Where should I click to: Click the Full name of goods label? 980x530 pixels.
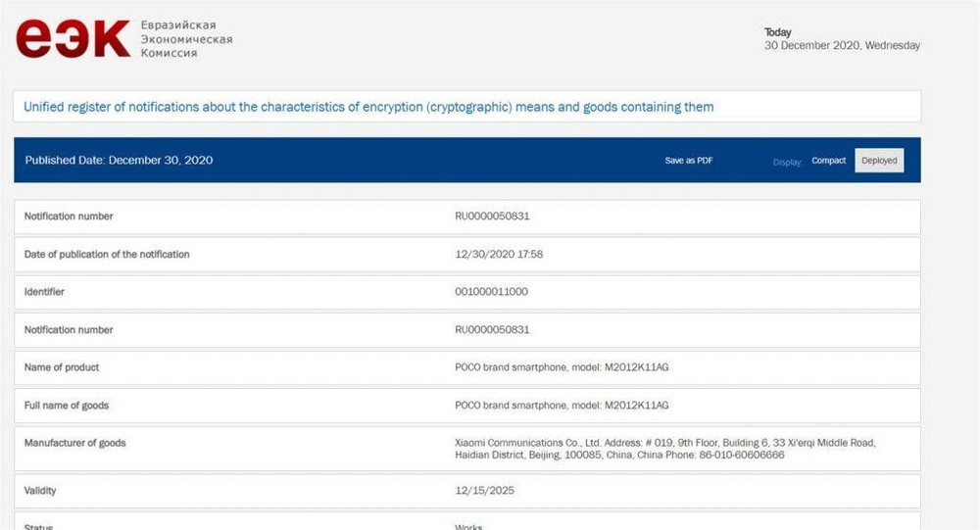(67, 406)
